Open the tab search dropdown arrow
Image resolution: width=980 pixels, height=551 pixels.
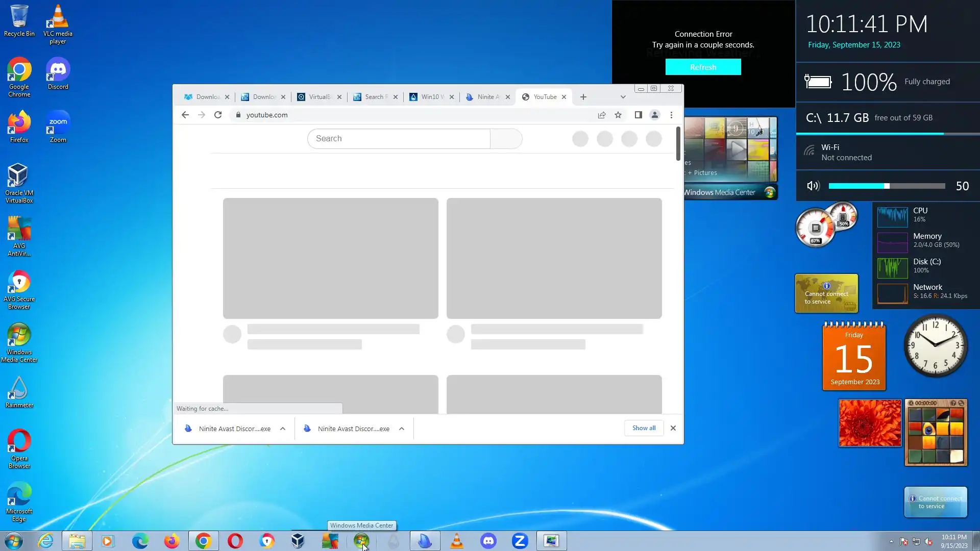(623, 97)
